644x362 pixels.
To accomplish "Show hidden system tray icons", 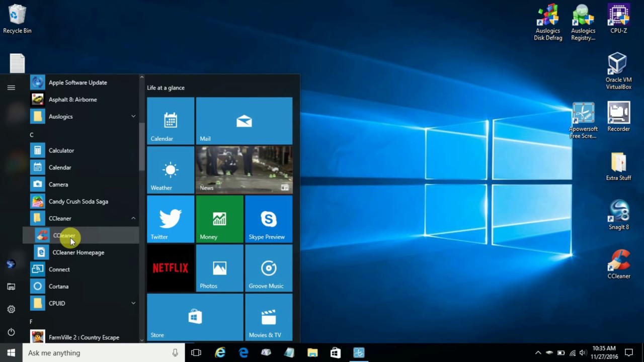I will tap(538, 353).
